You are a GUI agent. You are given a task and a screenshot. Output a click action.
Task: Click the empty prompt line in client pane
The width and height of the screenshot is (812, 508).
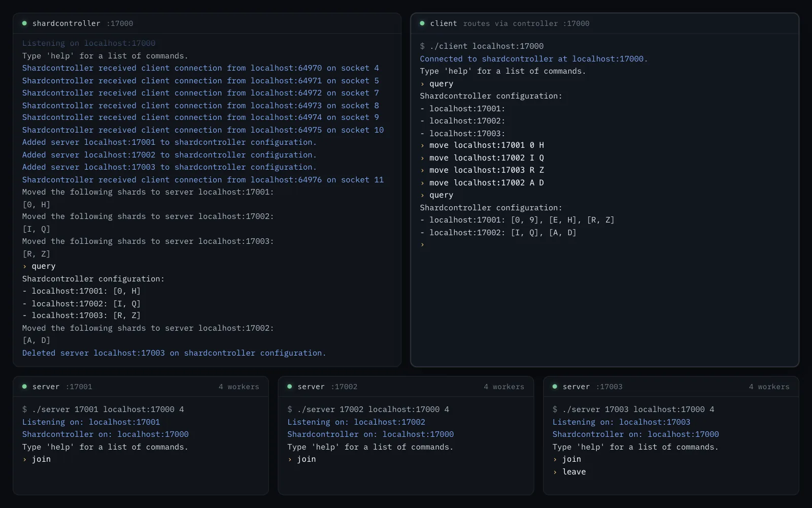tap(422, 245)
